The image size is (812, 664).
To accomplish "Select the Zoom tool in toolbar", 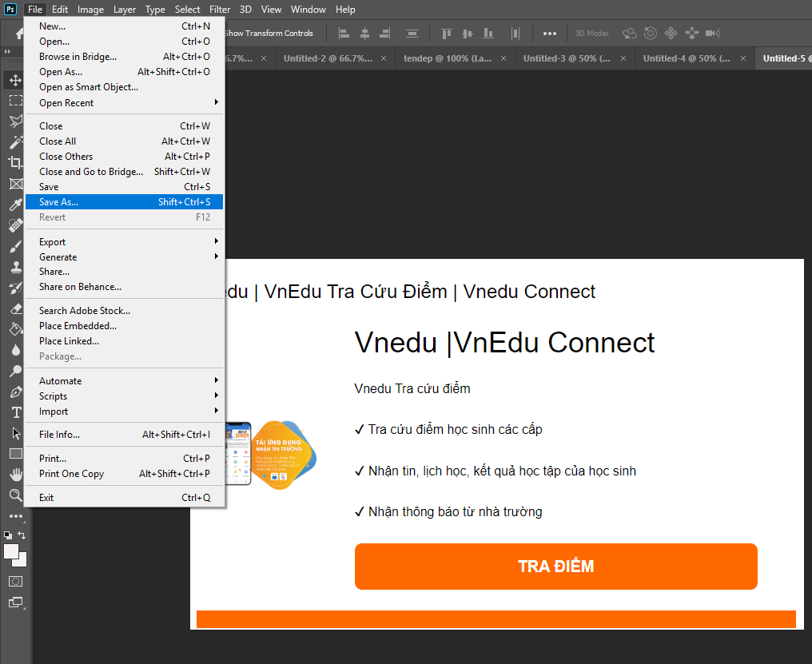I will [15, 495].
